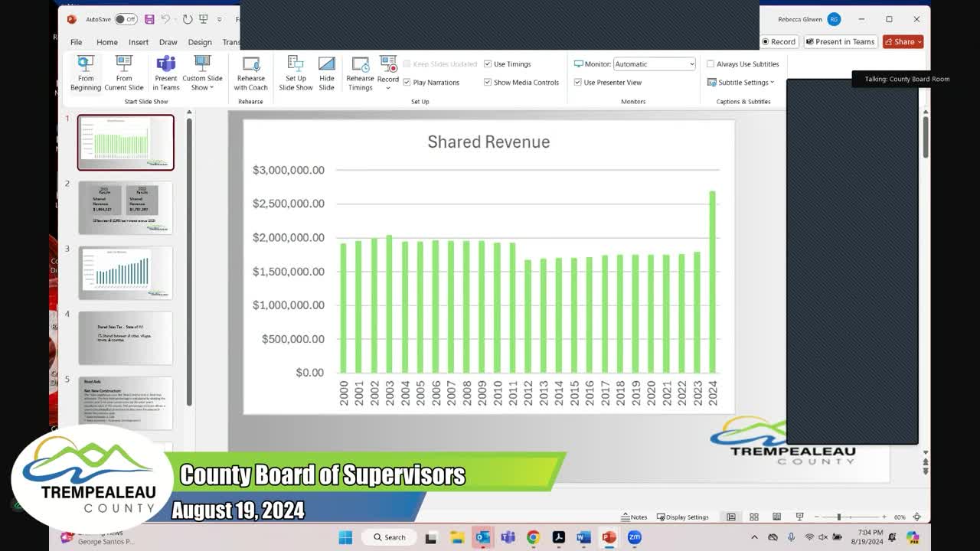Image resolution: width=980 pixels, height=551 pixels.
Task: Open the Subtitle Settings dropdown
Action: tap(742, 83)
